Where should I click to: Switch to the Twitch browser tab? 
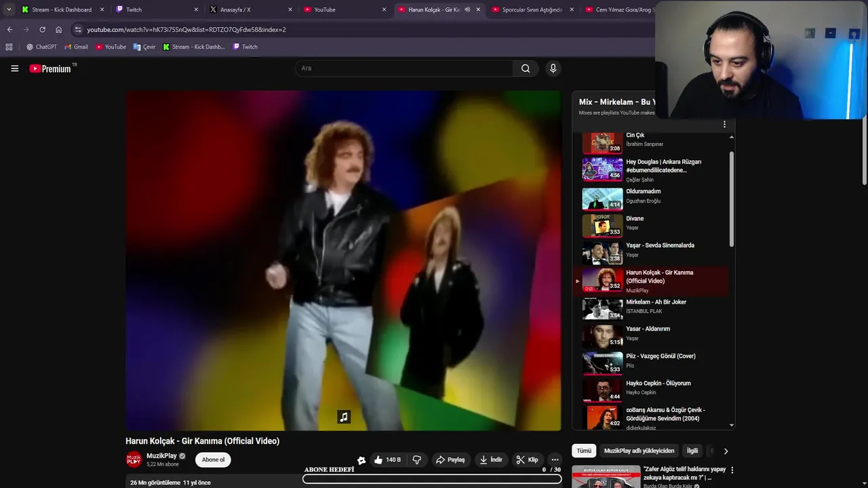pos(156,9)
